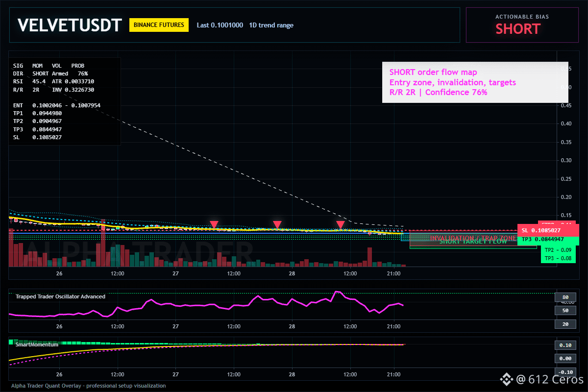
Task: Click the 'TP3 0.0844947' row in info table
Action: pos(37,129)
